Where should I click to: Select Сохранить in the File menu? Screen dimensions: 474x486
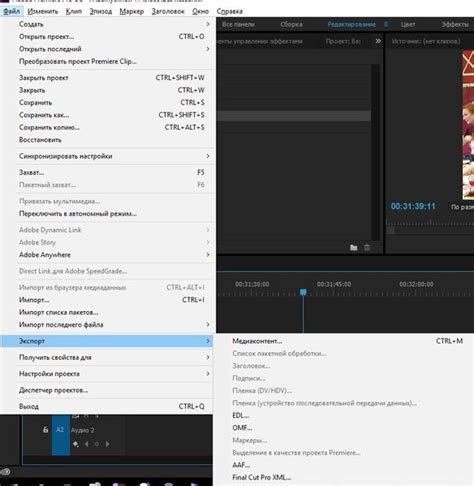[107, 103]
